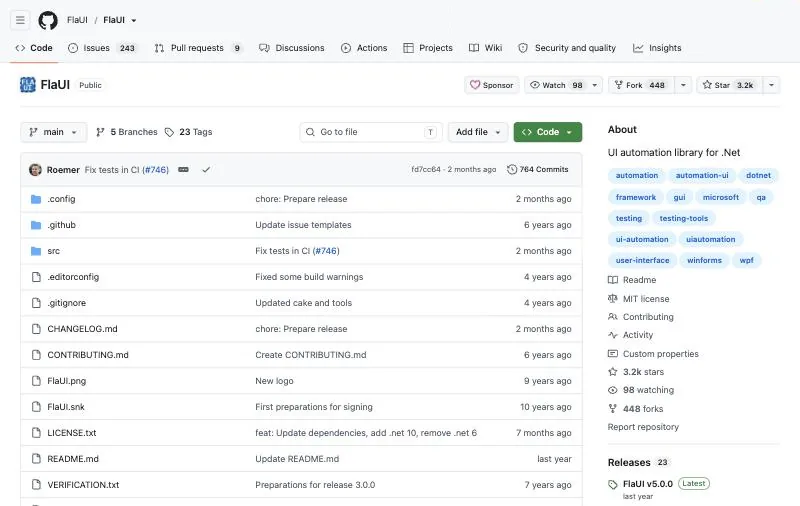Open the Insights tab
The image size is (800, 506).
coord(657,48)
